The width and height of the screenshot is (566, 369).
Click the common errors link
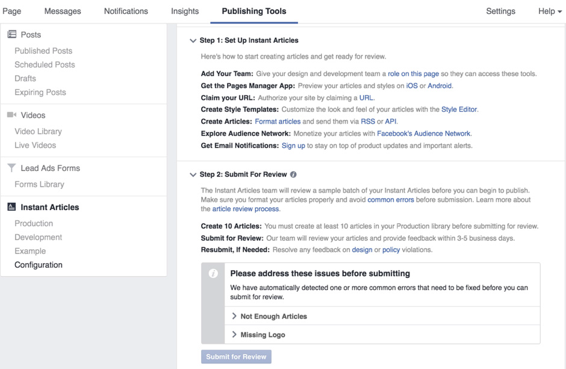point(391,200)
